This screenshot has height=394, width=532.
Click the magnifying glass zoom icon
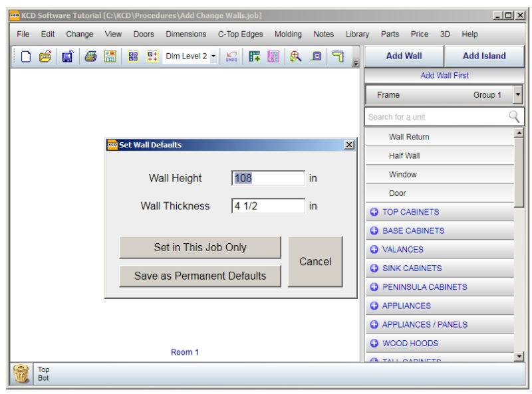point(295,57)
